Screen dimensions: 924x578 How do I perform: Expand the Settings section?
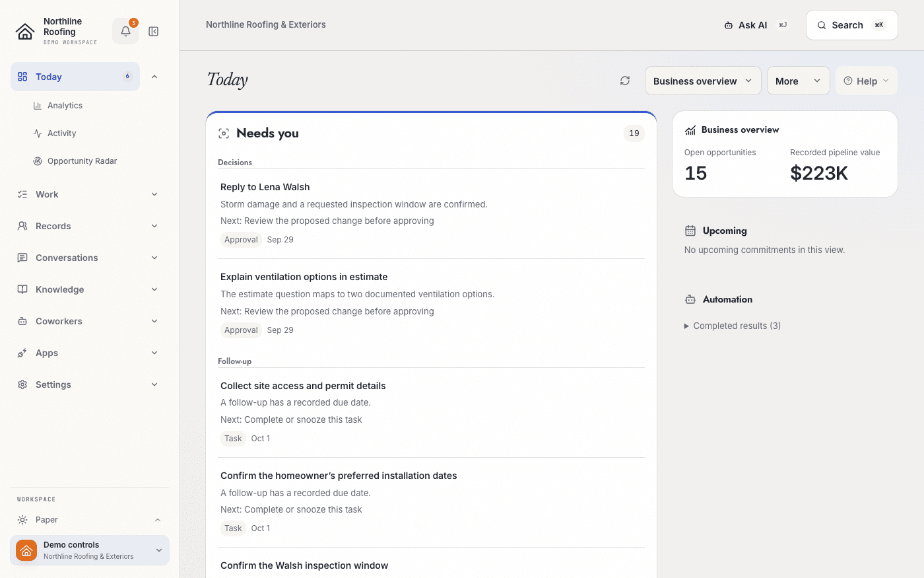click(x=154, y=384)
